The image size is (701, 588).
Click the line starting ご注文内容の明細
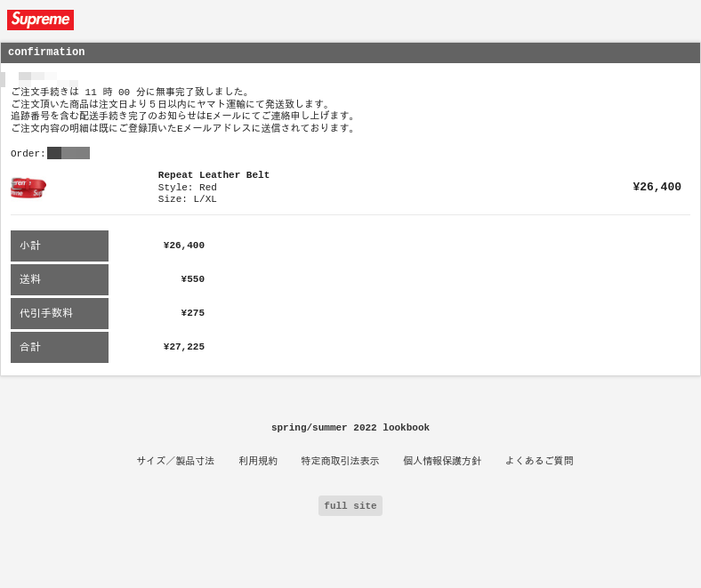point(183,128)
